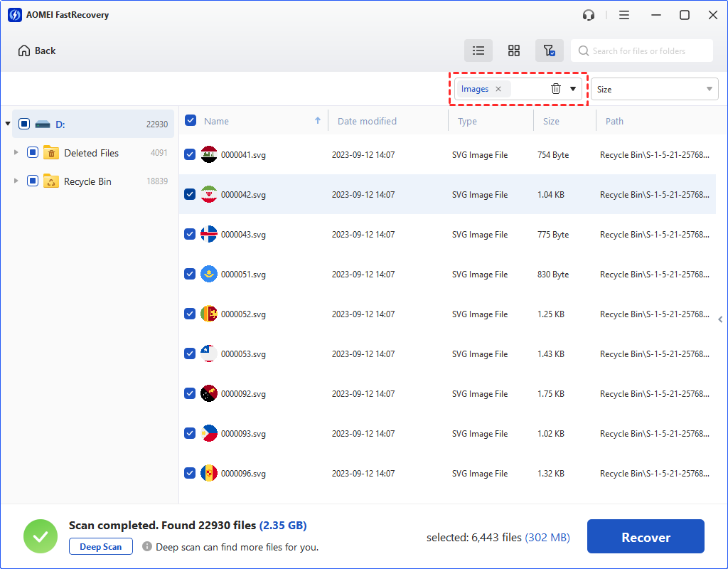Screen dimensions: 728x569
Task: Open the hamburger menu in title bar
Action: pyautogui.click(x=624, y=15)
